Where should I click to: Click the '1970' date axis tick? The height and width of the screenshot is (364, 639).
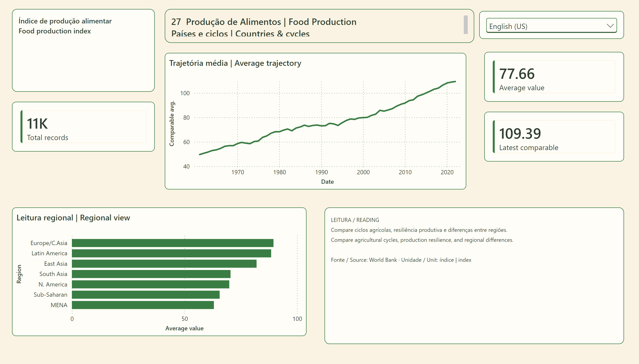pyautogui.click(x=238, y=172)
